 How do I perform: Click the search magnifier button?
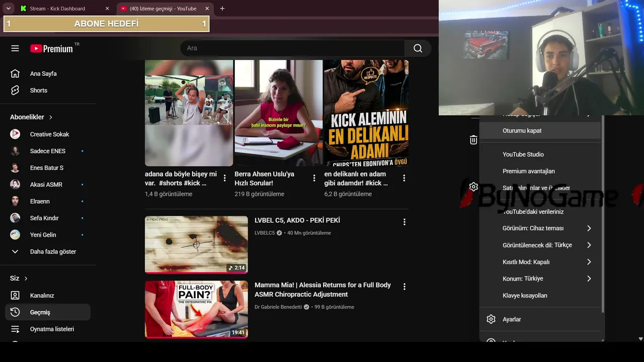(x=418, y=48)
